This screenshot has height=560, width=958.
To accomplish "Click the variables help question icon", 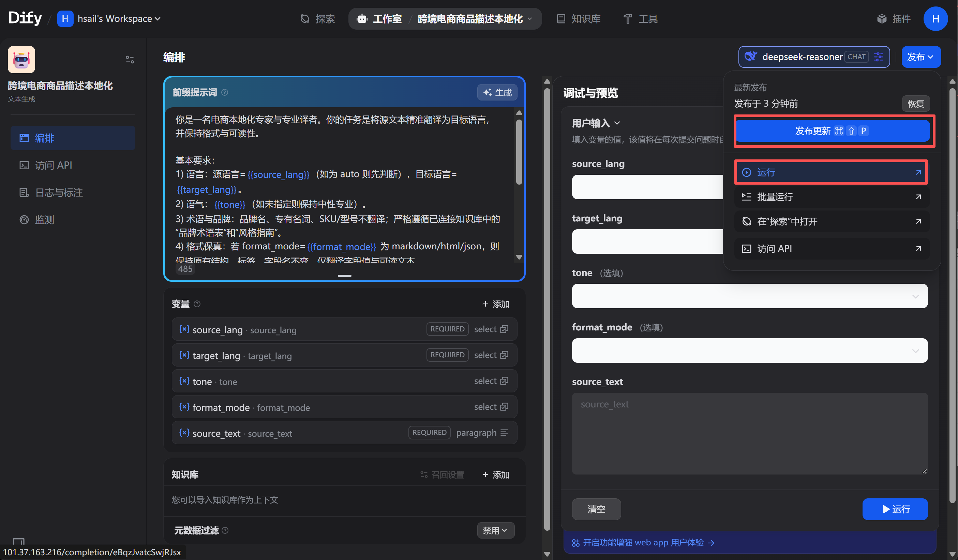I will 197,304.
